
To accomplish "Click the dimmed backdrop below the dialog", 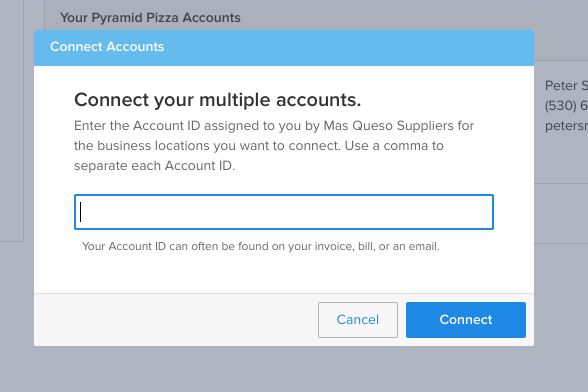I will click(284, 369).
